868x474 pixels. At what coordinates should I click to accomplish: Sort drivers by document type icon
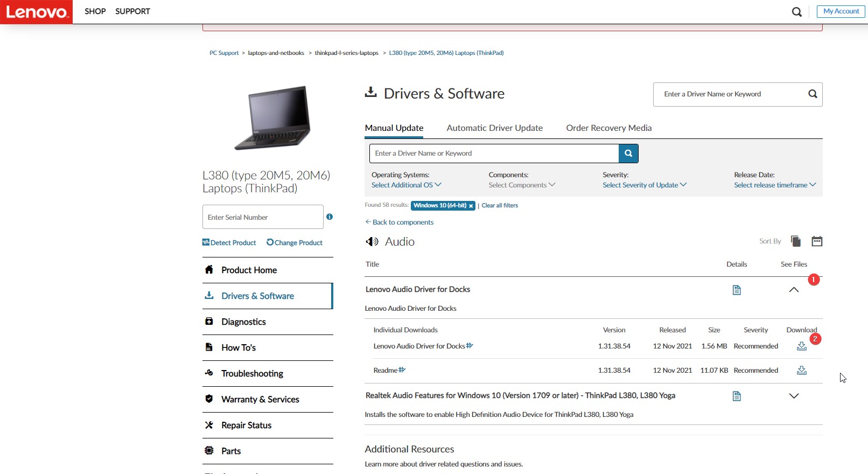click(x=796, y=241)
